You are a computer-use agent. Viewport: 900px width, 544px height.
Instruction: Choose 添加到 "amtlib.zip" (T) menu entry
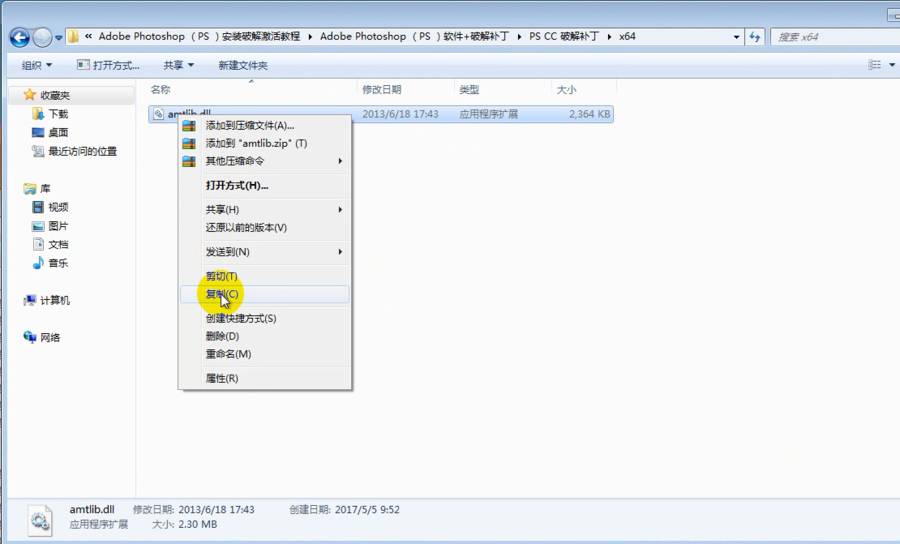pyautogui.click(x=265, y=143)
